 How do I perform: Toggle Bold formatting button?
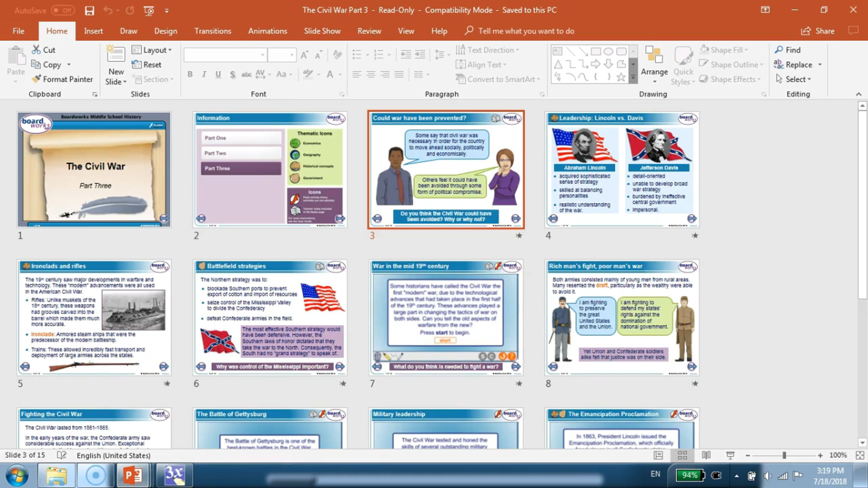pyautogui.click(x=190, y=74)
